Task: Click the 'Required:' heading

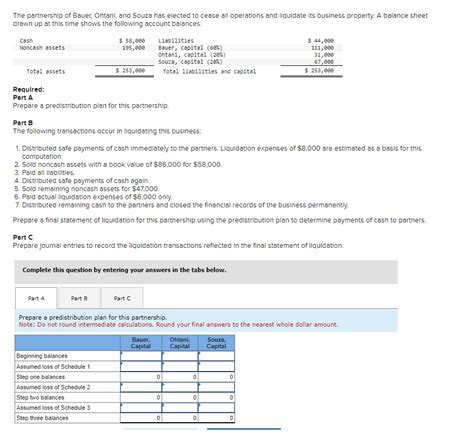Action: coord(28,89)
